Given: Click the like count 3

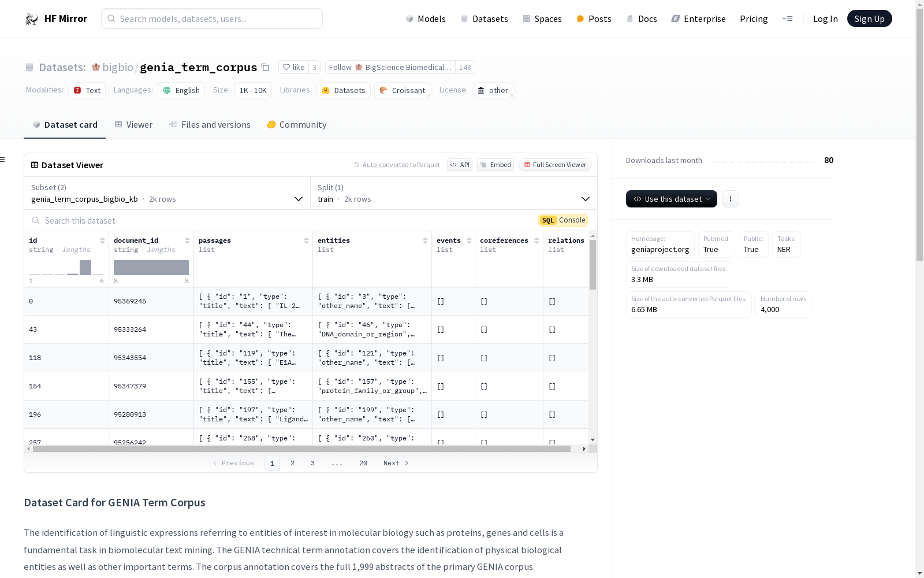Looking at the screenshot, I should [314, 67].
